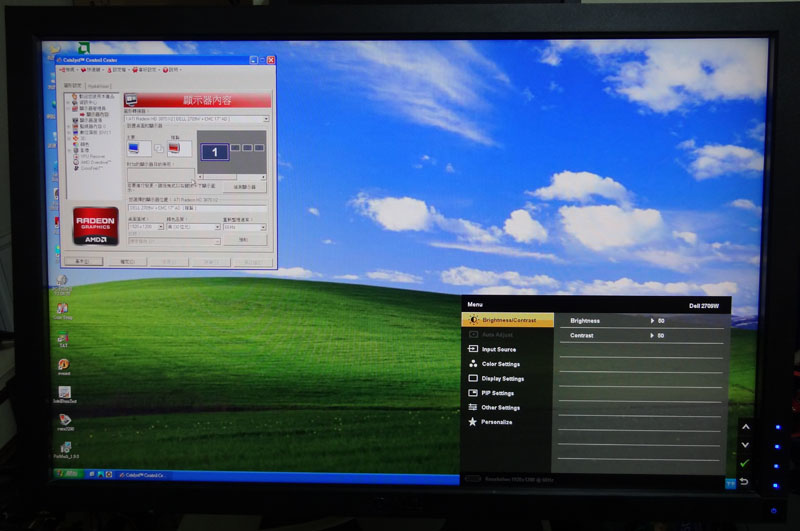Click the first small disabled display icon
This screenshot has width=800, height=531.
click(x=235, y=148)
